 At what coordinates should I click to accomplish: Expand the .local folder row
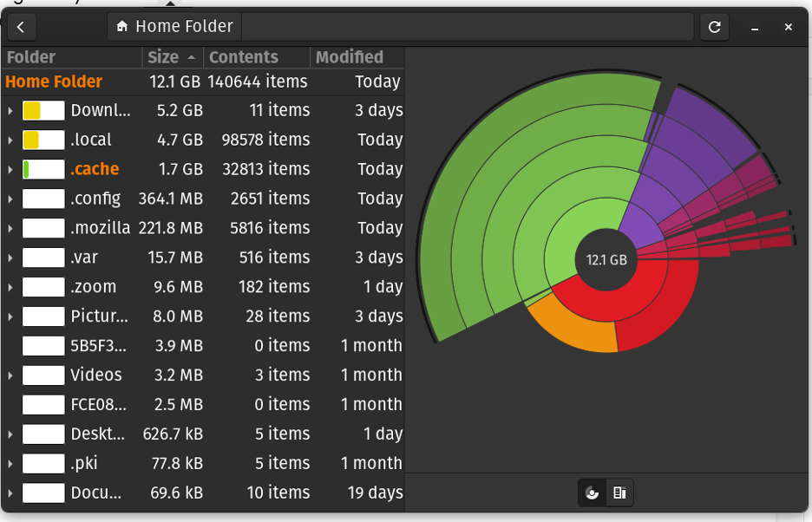pos(10,140)
